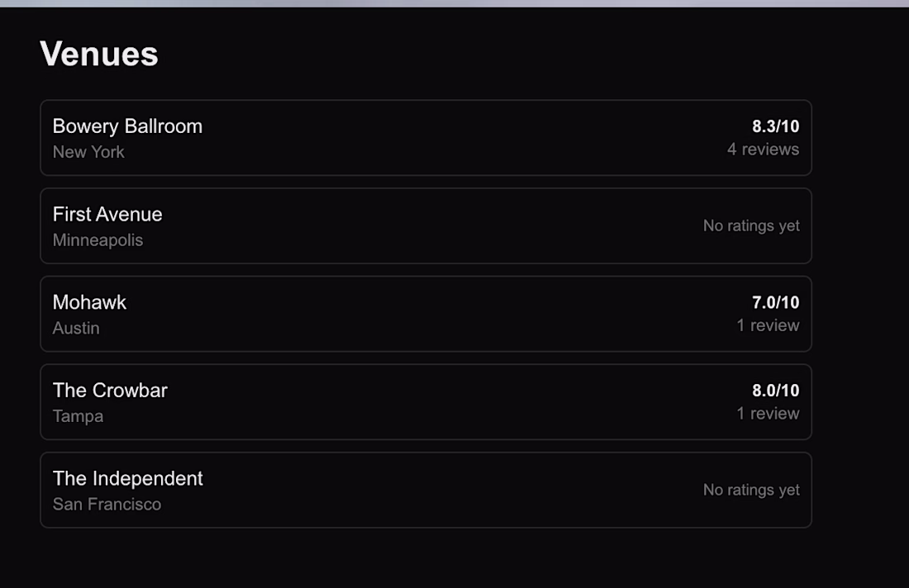This screenshot has width=909, height=588.
Task: Open The Independent venue name
Action: pyautogui.click(x=128, y=479)
